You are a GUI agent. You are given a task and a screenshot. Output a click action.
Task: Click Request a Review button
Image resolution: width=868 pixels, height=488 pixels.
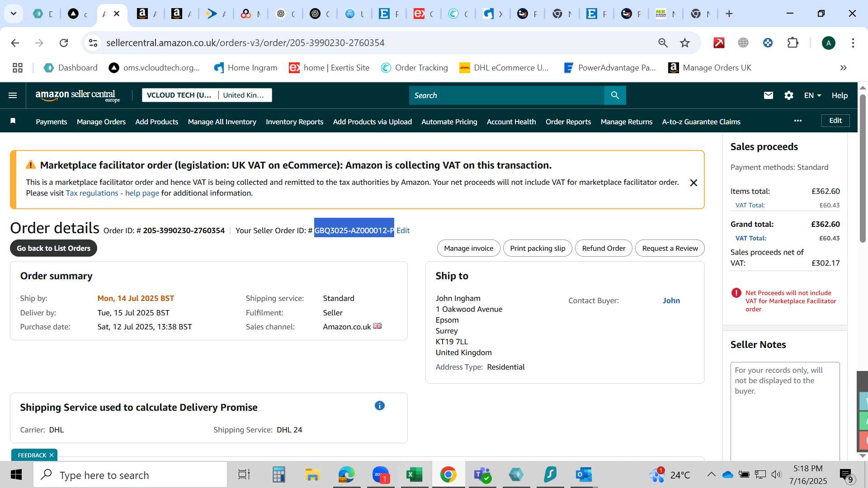point(670,248)
